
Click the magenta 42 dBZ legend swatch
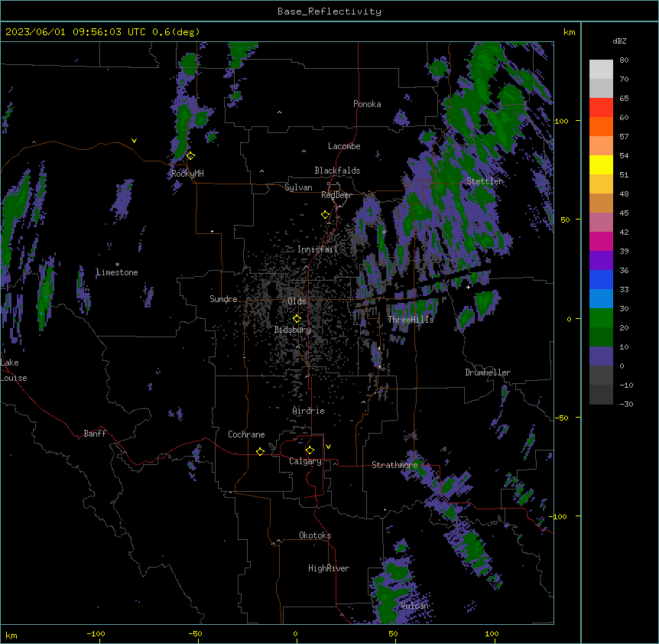[x=601, y=241]
